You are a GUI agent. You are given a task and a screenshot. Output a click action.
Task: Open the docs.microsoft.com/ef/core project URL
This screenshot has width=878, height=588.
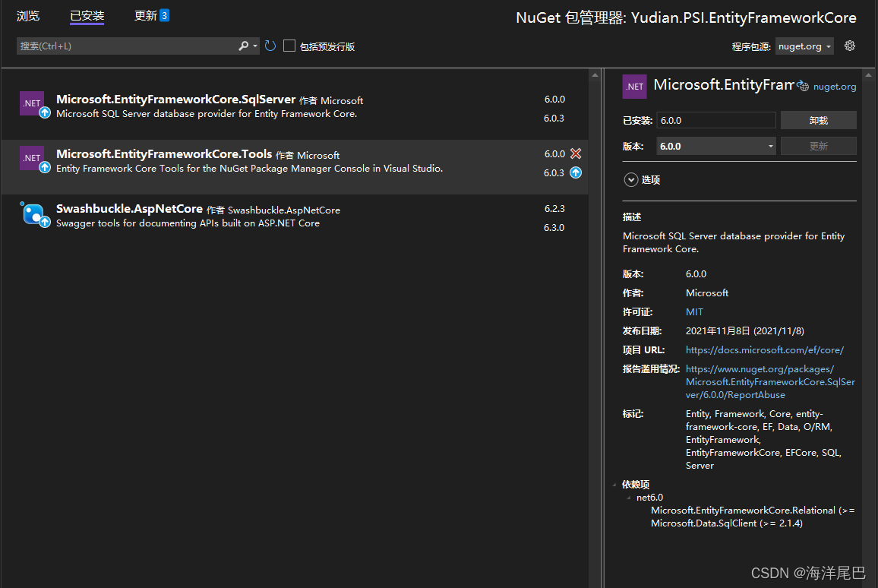click(764, 350)
